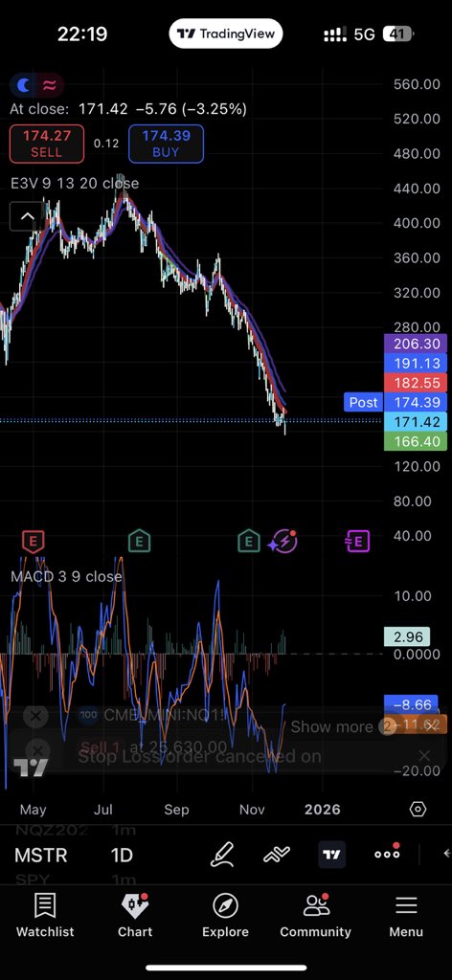Screen dimensions: 452x980
Task: Open the MACD 3 9 close indicator legend
Action: [66, 576]
